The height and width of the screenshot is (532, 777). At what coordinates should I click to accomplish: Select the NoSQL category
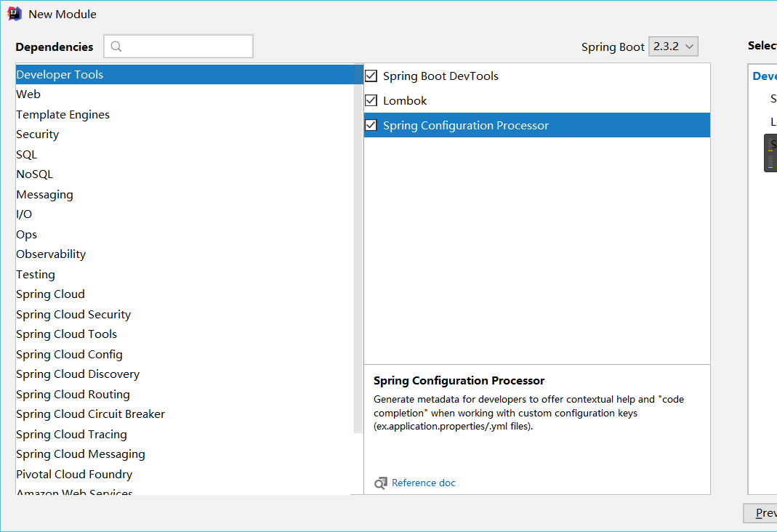pos(185,174)
